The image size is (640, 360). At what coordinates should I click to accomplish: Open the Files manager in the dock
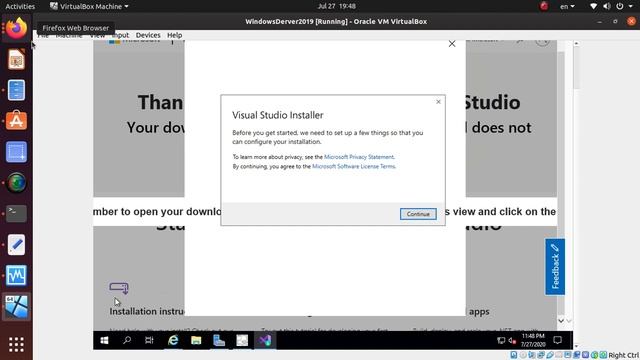pos(16,90)
